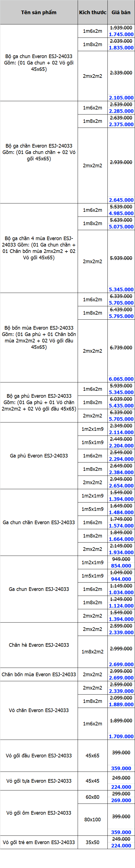This screenshot has width=135, height=868.
Task: Click size '35x50' for Vỏ gối trẻ em
Action: click(x=92, y=842)
